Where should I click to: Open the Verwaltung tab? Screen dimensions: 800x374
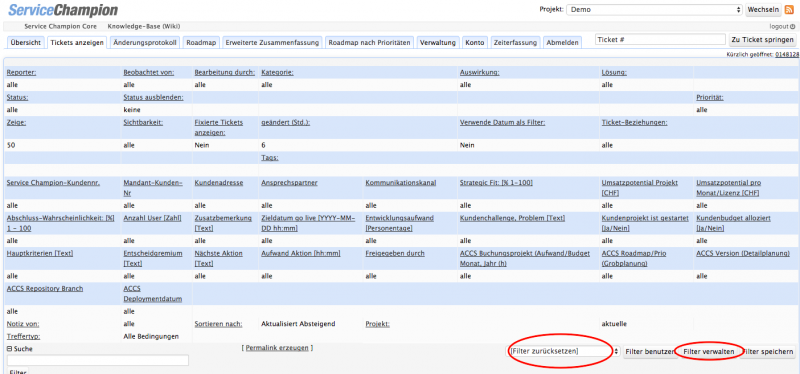[x=438, y=43]
